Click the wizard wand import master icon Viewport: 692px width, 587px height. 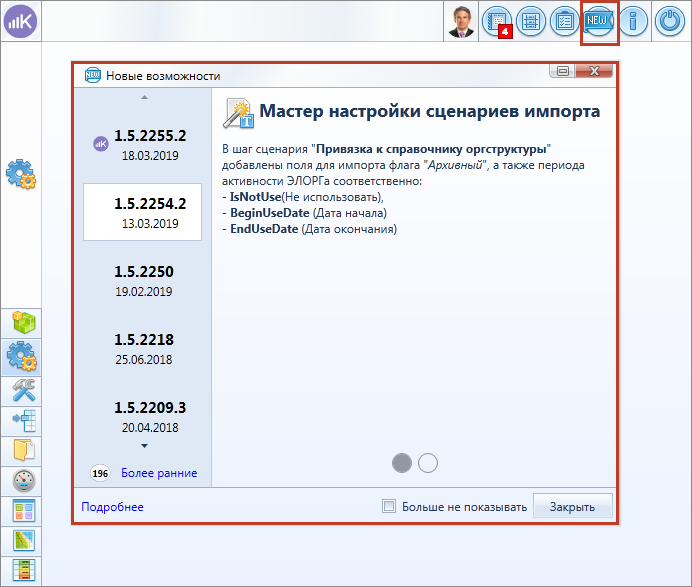tap(238, 113)
